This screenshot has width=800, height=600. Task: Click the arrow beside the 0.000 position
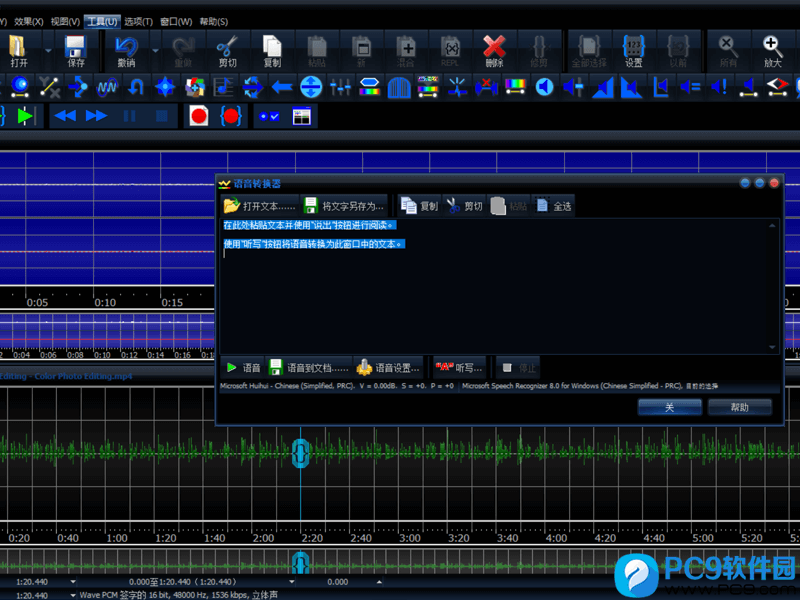click(379, 582)
